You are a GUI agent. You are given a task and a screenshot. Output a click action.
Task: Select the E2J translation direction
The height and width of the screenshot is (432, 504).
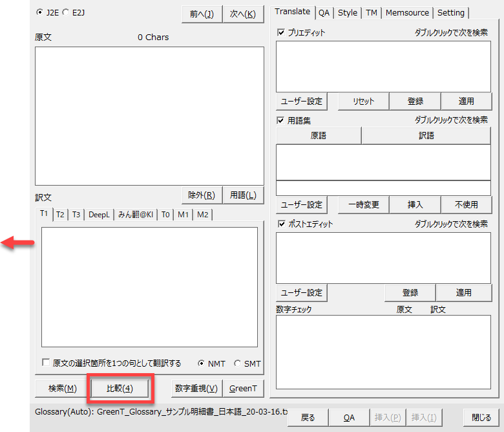(65, 12)
